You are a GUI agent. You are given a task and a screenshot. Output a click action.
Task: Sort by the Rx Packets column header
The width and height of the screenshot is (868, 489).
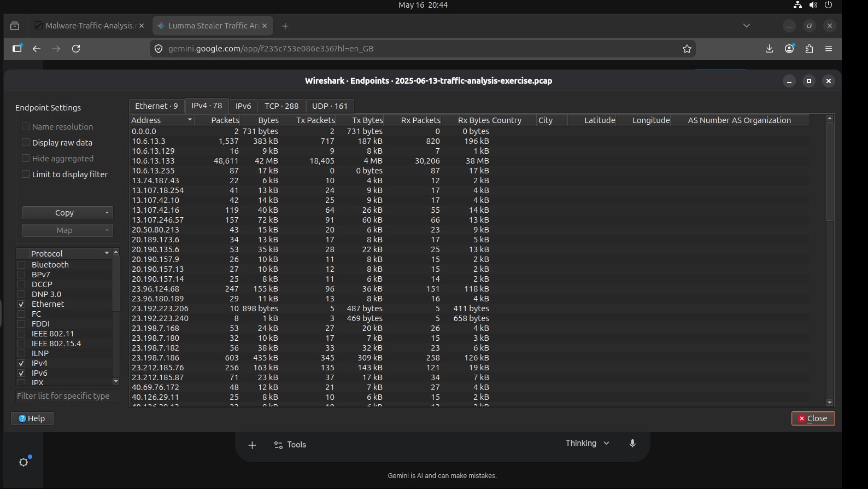(413, 120)
